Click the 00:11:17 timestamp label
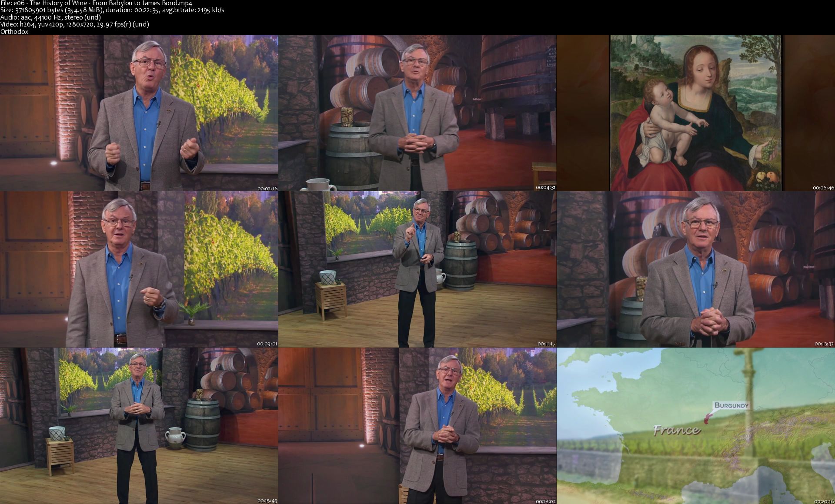Screen dimensions: 835x504 tap(546, 344)
